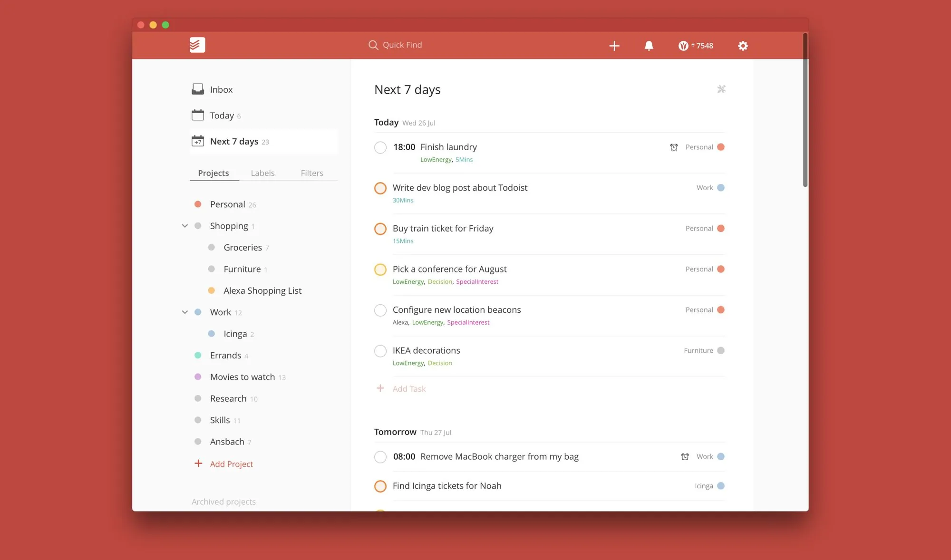Click the reminder alarm icon on Finish laundry
This screenshot has width=951, height=560.
674,147
